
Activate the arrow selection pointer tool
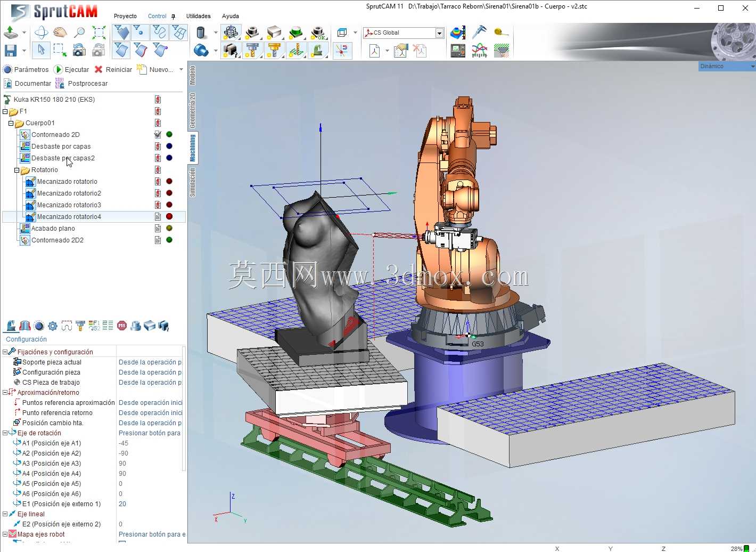pos(41,50)
